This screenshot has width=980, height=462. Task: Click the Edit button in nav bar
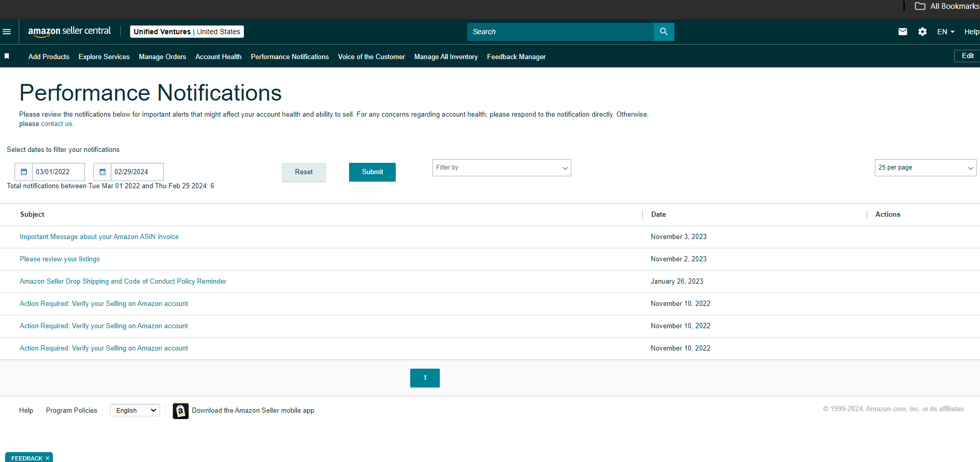(967, 56)
